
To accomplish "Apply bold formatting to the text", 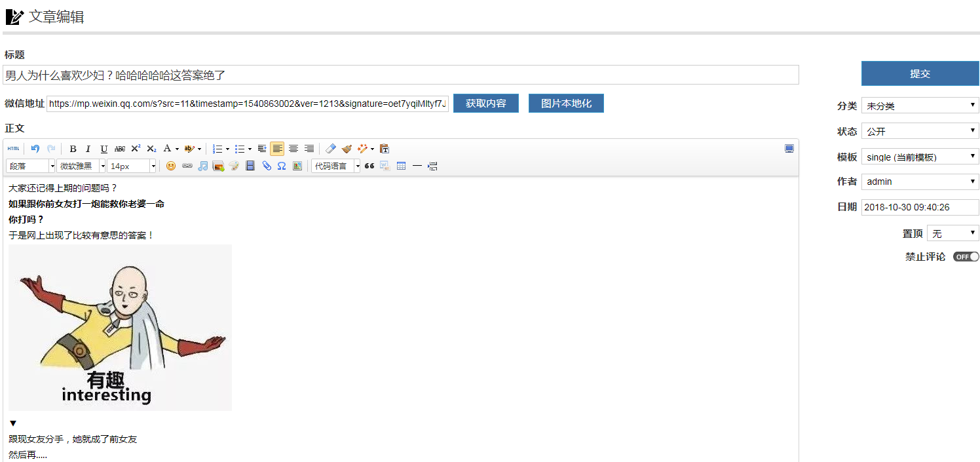I will 73,149.
